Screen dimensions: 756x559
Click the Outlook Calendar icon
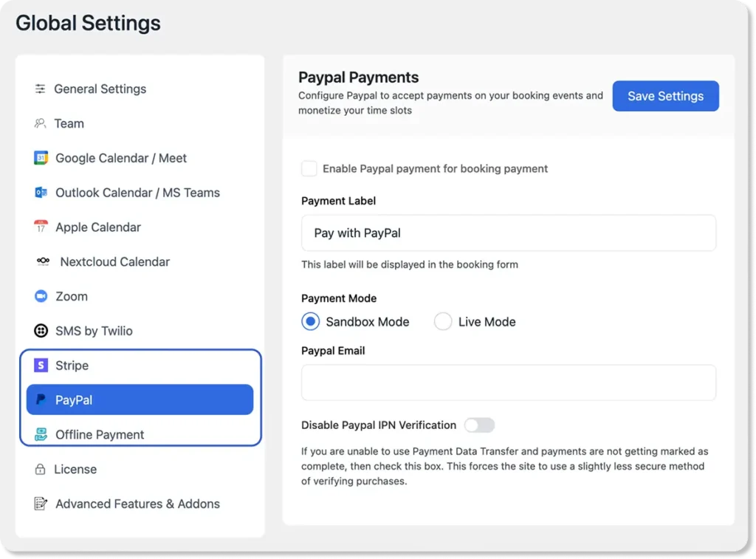41,193
